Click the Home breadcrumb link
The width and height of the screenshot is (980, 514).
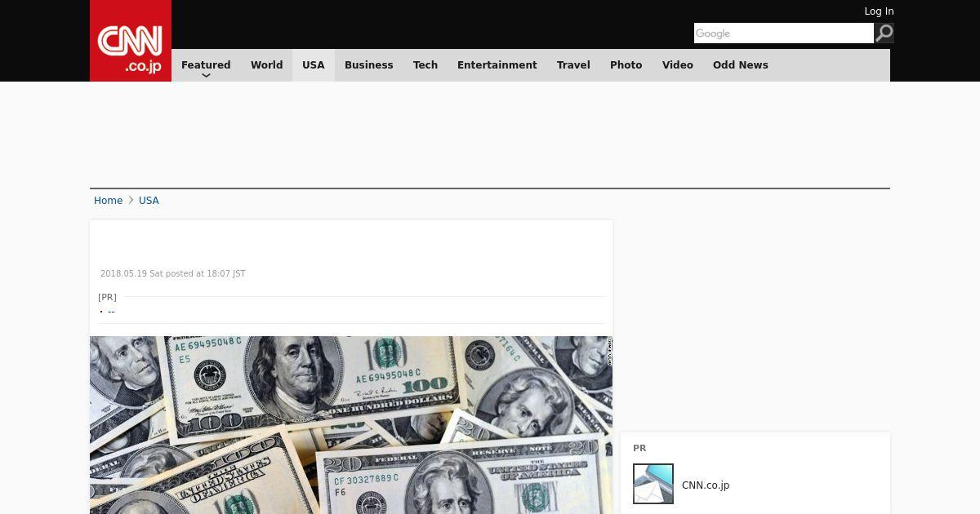click(108, 201)
